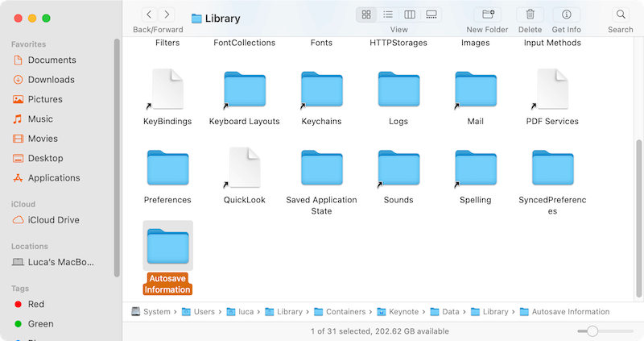
Task: Select the Preferences folder icon
Action: tap(167, 168)
